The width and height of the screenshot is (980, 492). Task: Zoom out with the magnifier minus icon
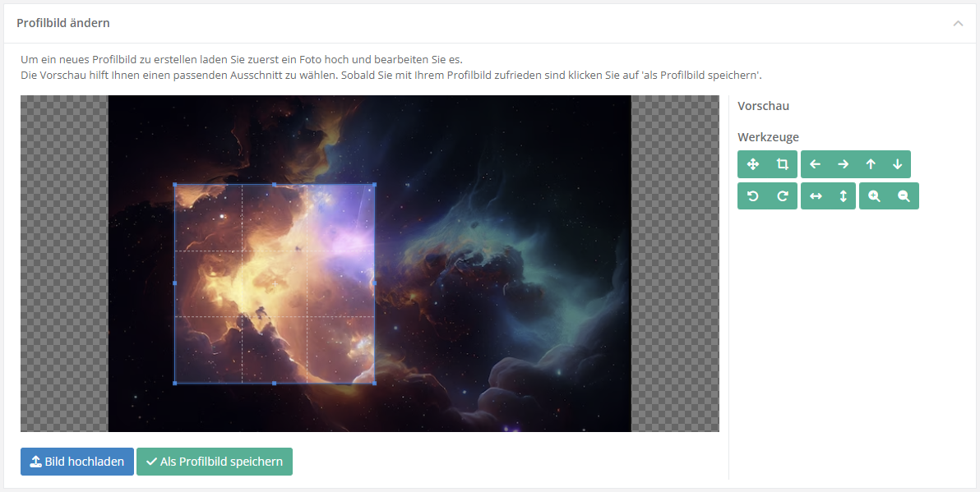(x=904, y=196)
